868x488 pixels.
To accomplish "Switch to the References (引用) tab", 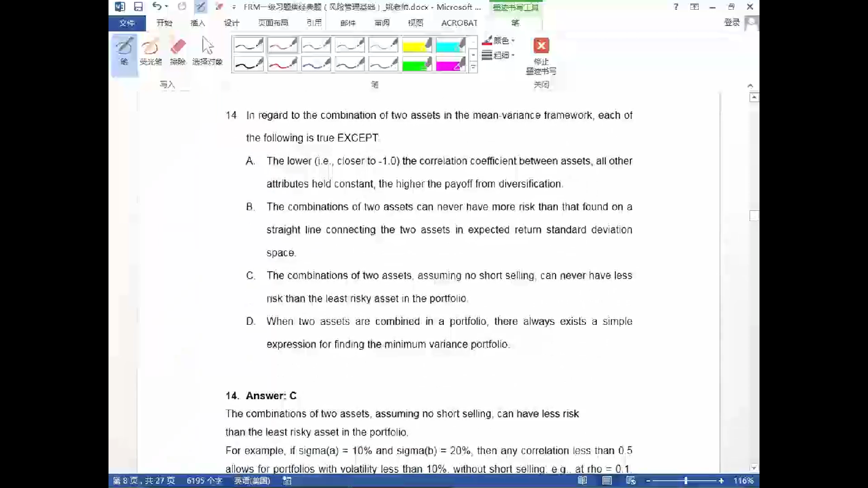I will click(x=314, y=23).
